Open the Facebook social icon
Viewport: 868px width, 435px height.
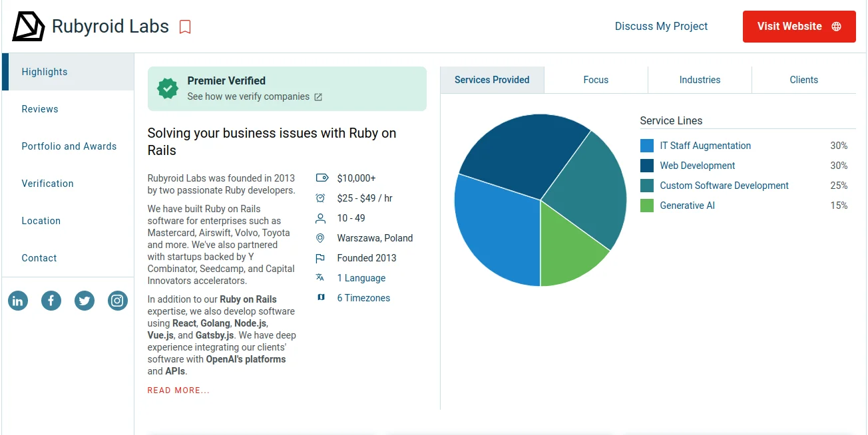click(x=51, y=301)
